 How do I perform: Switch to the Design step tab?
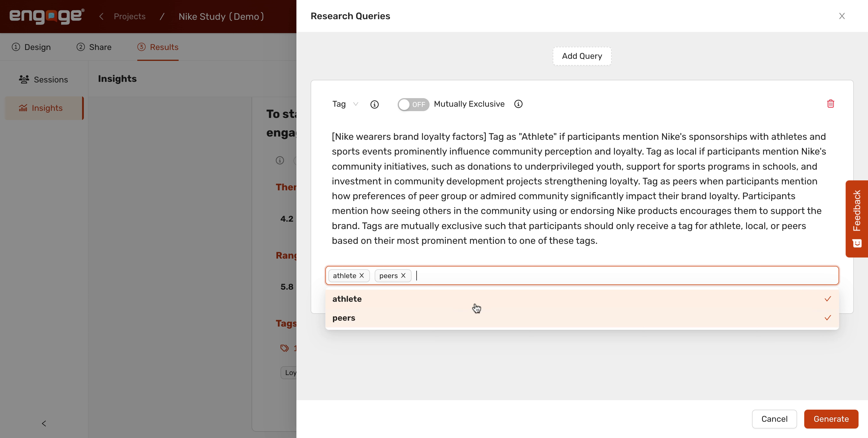pyautogui.click(x=31, y=47)
